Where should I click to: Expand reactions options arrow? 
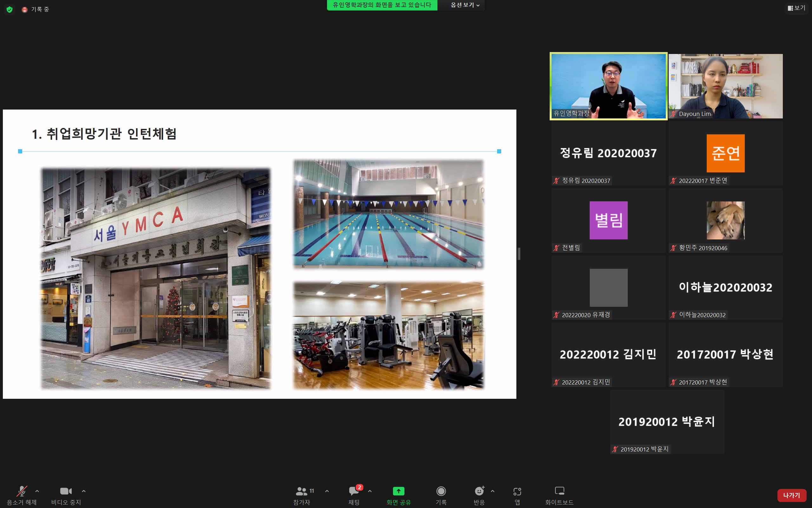pos(493,491)
